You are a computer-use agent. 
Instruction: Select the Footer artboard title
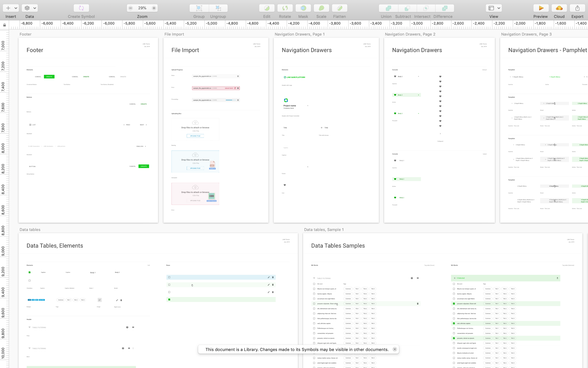25,34
